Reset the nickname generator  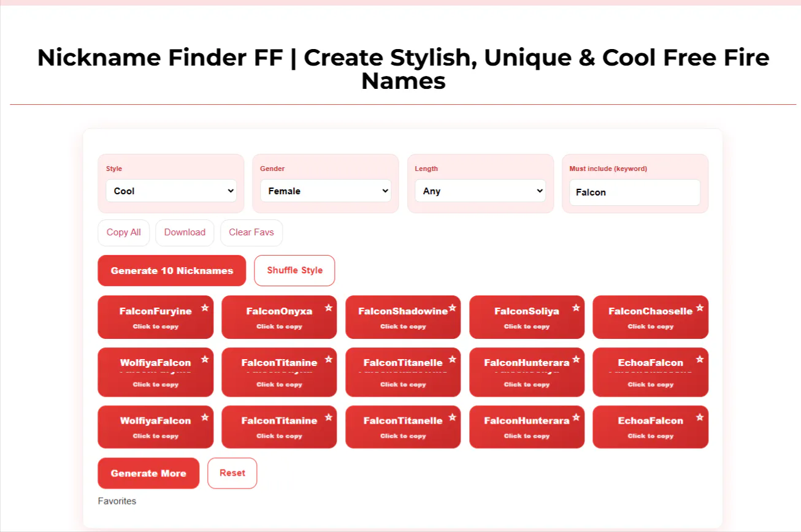pyautogui.click(x=232, y=473)
